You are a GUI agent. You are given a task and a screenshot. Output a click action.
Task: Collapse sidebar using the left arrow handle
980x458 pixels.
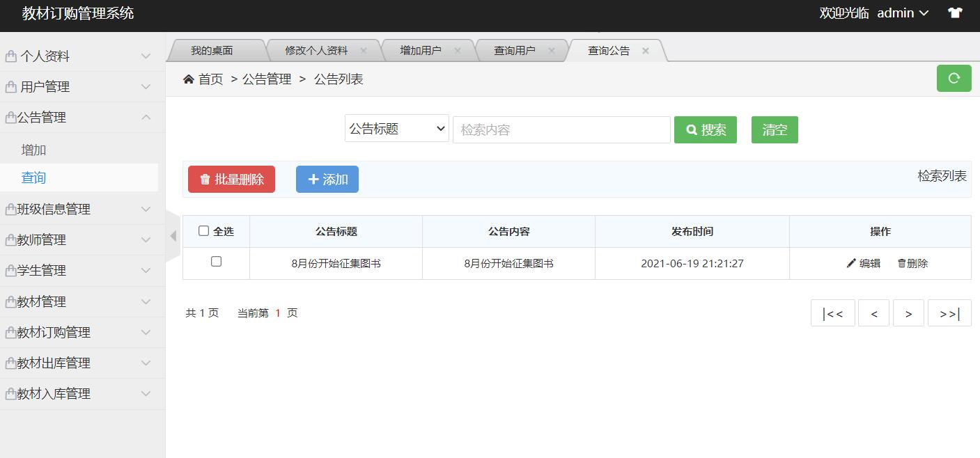(x=173, y=236)
